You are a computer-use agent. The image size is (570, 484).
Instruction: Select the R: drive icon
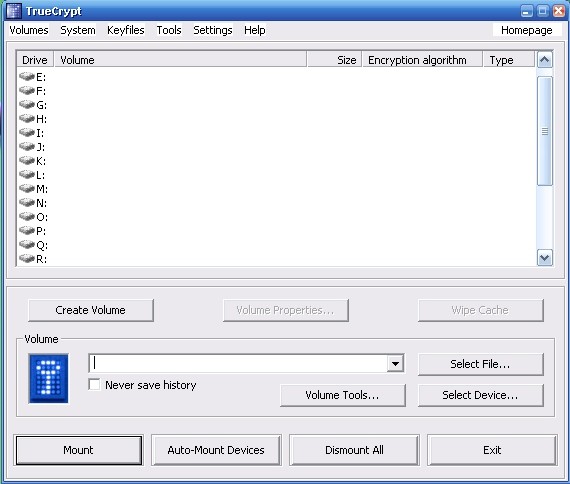[27, 259]
